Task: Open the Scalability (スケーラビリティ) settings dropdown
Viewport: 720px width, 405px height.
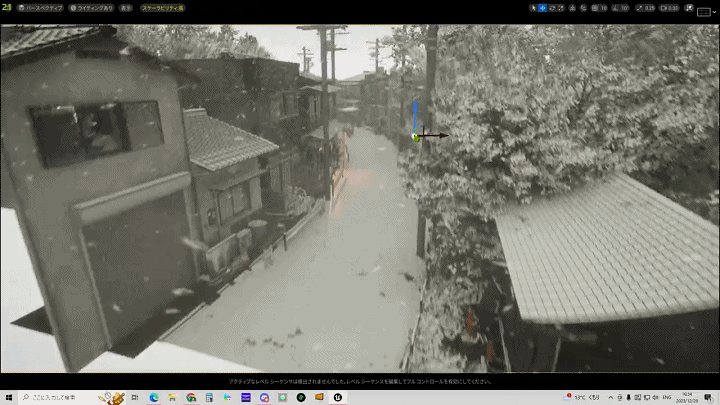Action: 163,8
